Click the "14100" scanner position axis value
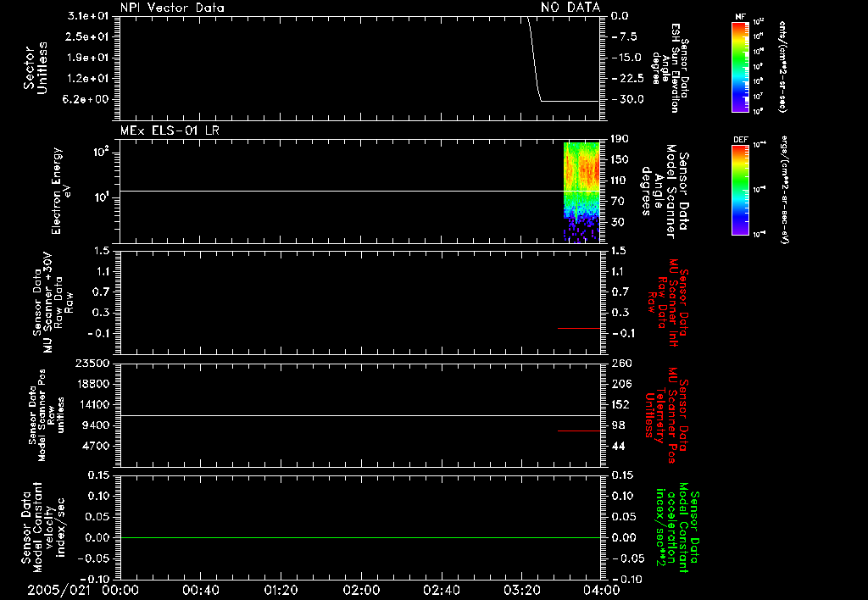868x600 pixels. click(x=92, y=404)
